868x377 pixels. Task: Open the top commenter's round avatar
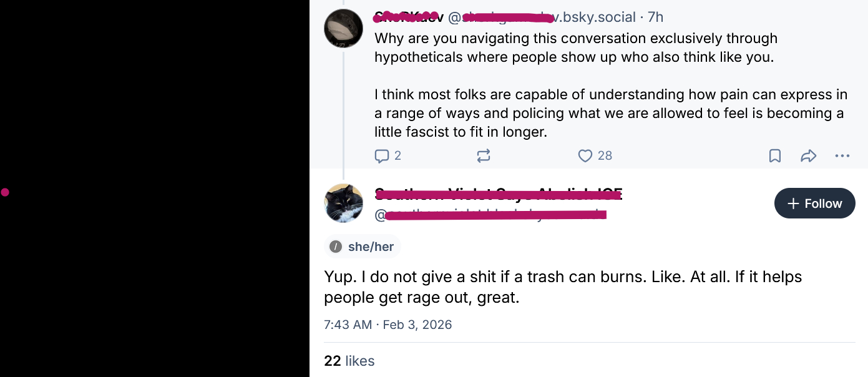pos(343,28)
